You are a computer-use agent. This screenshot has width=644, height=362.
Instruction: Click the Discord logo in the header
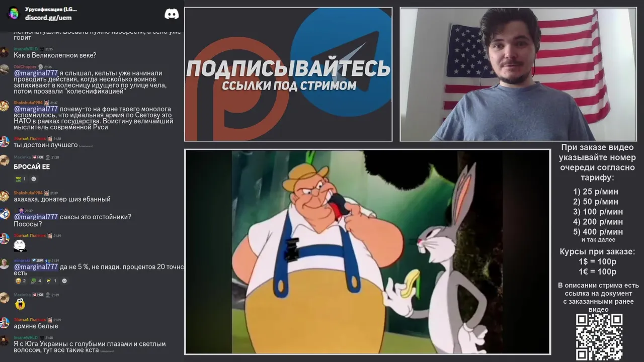coord(172,14)
